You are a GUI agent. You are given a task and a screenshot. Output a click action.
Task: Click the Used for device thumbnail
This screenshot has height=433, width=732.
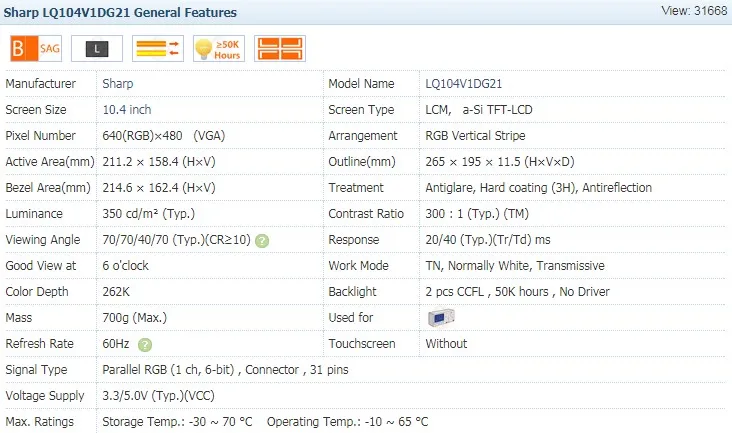click(x=441, y=318)
